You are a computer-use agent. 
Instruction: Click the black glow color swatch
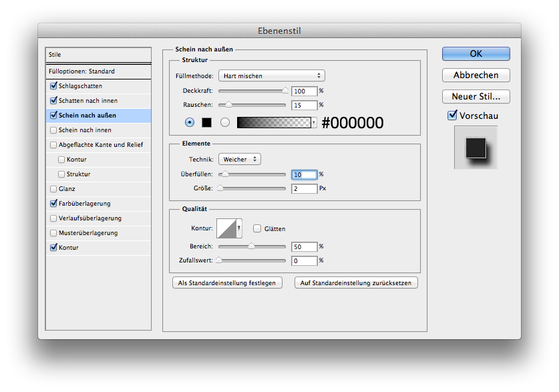[206, 122]
